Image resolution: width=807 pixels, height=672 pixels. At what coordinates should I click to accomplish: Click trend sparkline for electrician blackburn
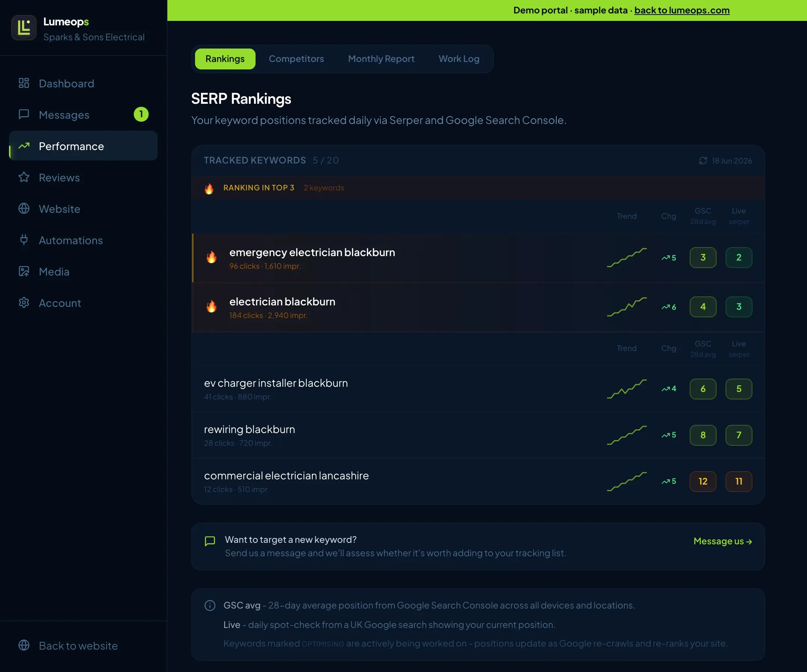point(627,307)
